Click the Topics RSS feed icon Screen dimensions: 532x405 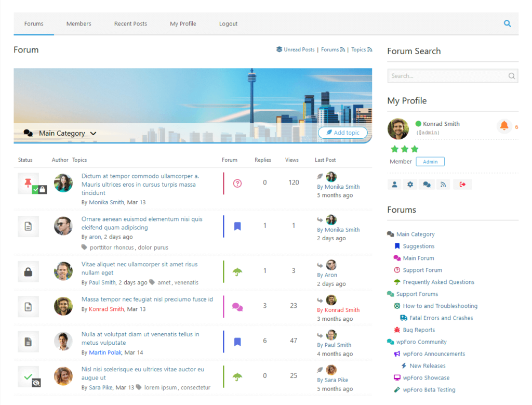click(x=369, y=49)
